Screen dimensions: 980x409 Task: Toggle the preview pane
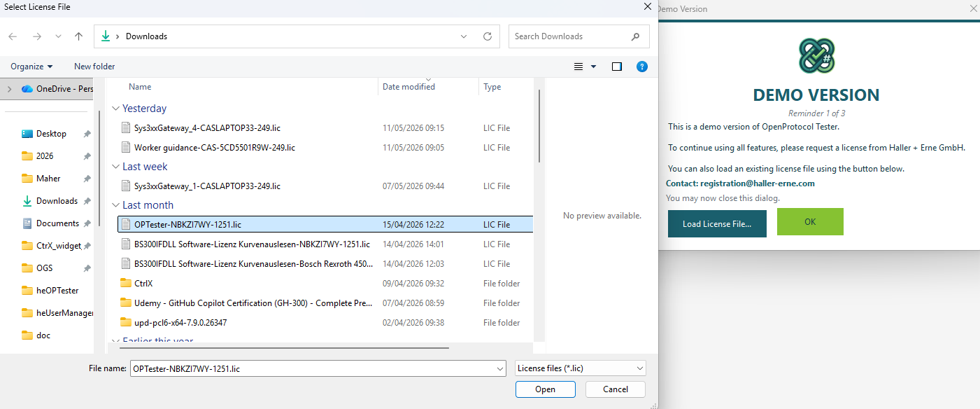(617, 67)
